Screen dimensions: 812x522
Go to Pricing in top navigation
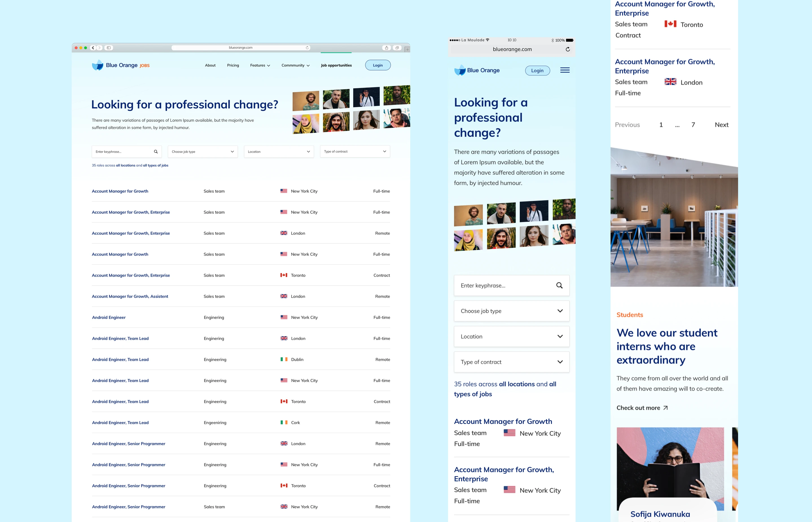point(233,65)
